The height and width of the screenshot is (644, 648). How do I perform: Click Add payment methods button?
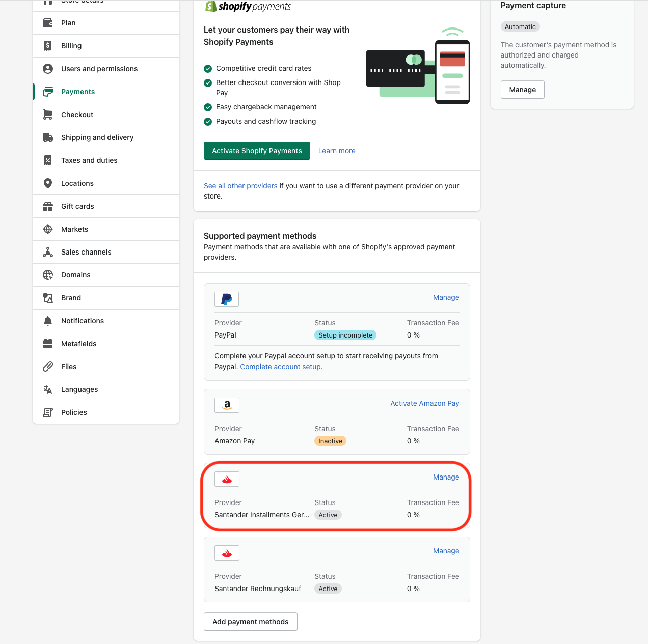coord(251,622)
